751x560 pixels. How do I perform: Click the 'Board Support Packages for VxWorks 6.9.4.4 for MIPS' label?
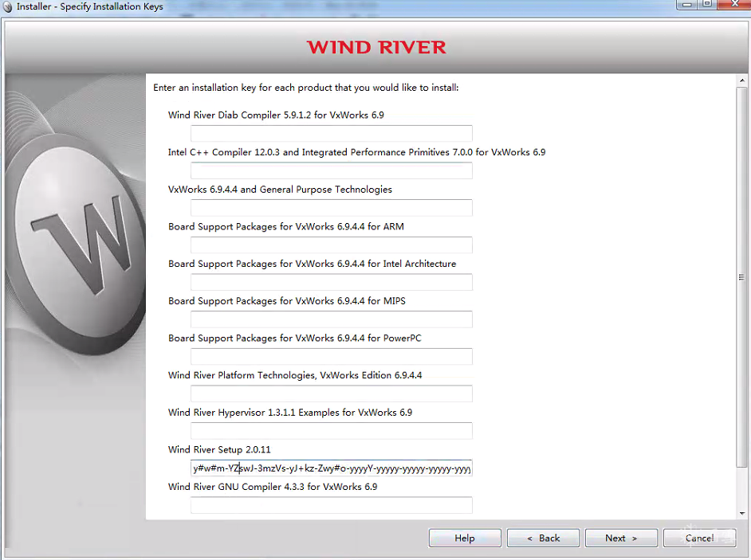pyautogui.click(x=287, y=301)
